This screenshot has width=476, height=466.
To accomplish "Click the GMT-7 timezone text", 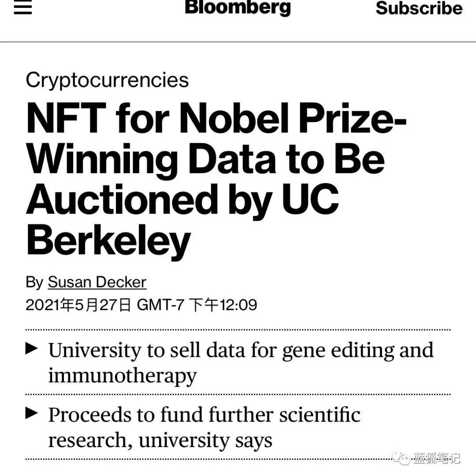I will click(160, 305).
